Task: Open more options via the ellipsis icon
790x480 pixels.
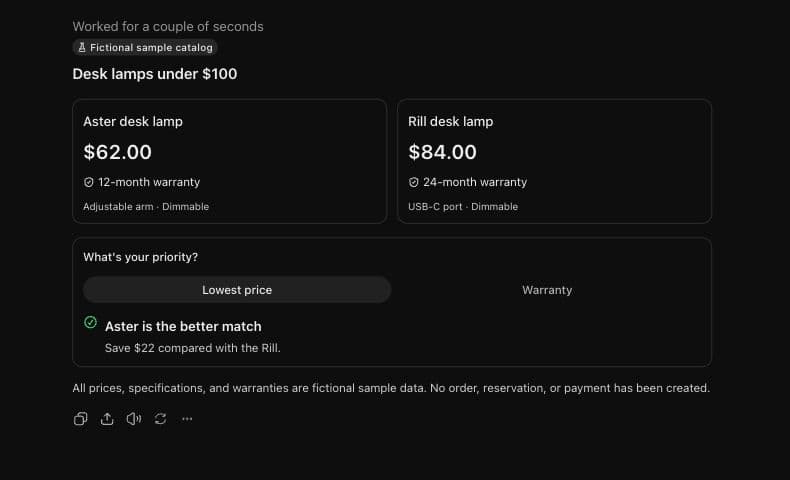Action: pos(187,419)
